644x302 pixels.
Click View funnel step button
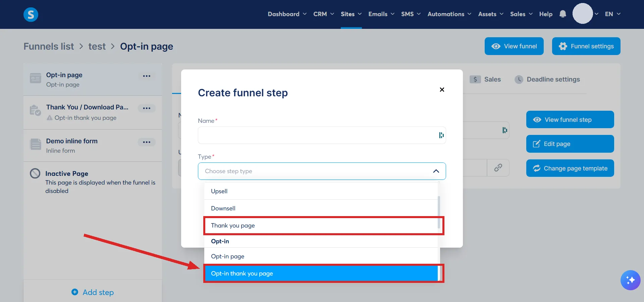pos(570,119)
